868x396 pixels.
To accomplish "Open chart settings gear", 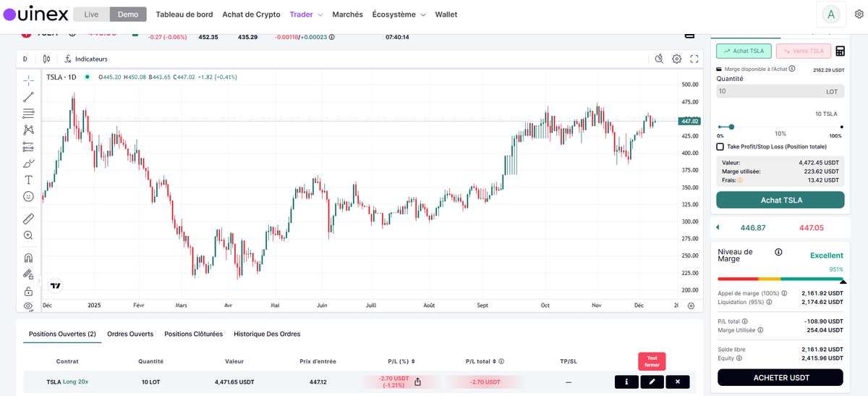I will pyautogui.click(x=676, y=59).
